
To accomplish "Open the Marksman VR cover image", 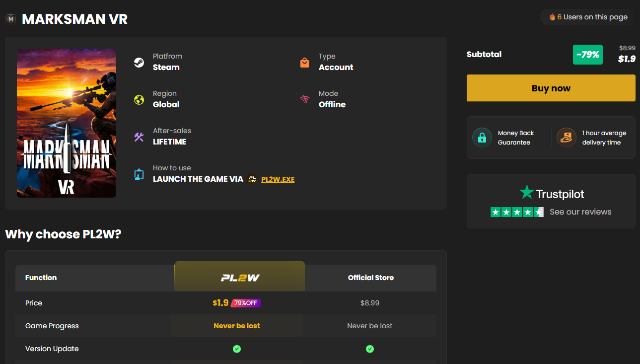I will (67, 123).
